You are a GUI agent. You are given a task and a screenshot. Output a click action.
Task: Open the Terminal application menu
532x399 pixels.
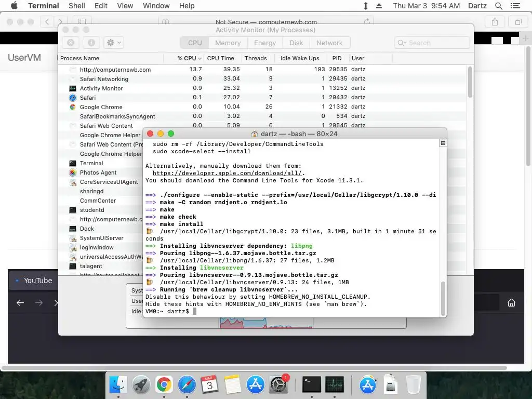(44, 6)
